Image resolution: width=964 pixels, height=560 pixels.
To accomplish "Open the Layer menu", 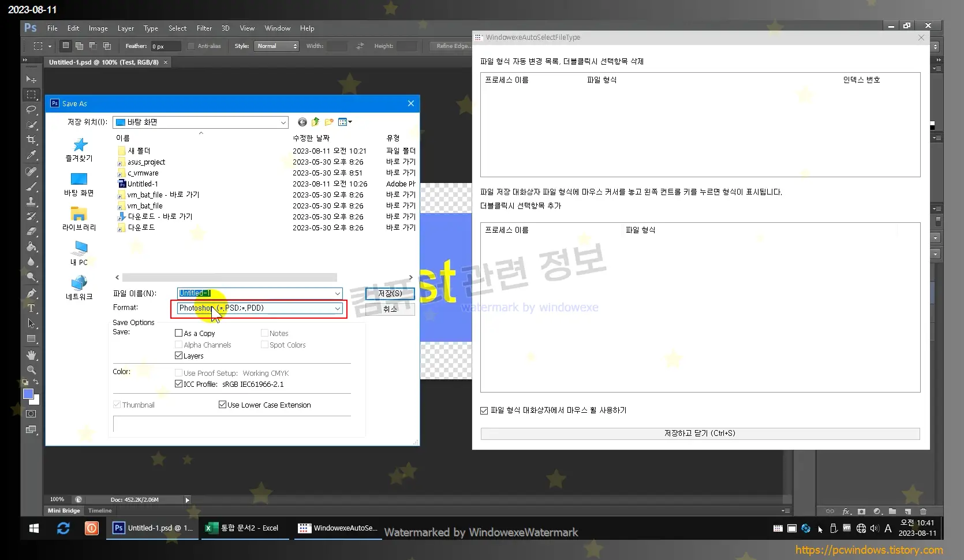I will [x=125, y=28].
